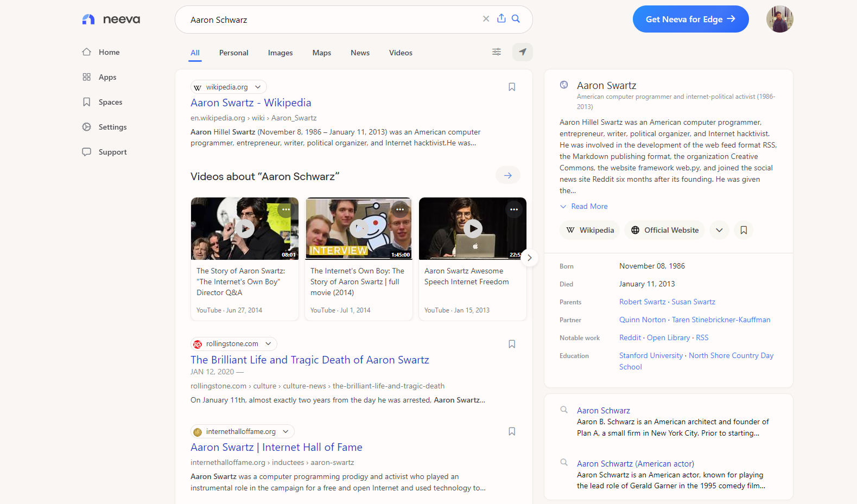Expand the rollingstone.com source dropdown
Image resolution: width=857 pixels, height=504 pixels.
tap(268, 344)
